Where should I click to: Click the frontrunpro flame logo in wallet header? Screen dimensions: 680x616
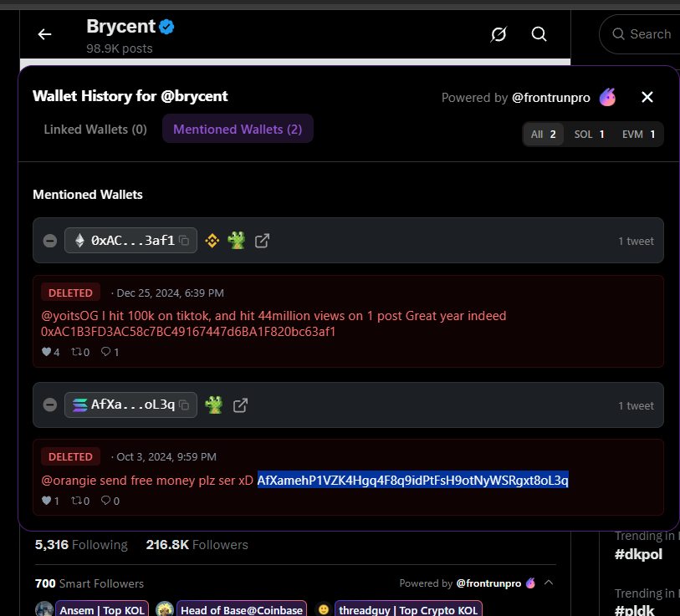[x=607, y=97]
